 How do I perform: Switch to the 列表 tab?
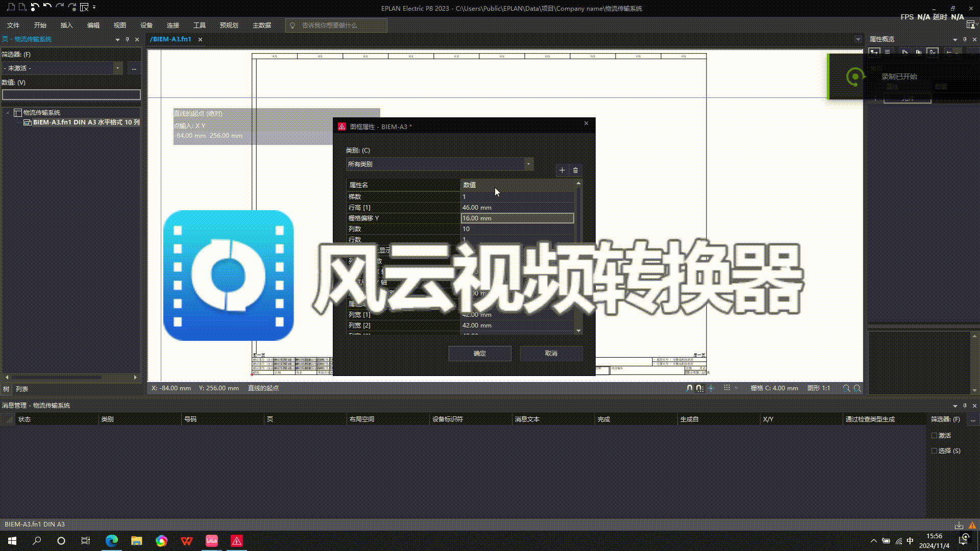(22, 389)
